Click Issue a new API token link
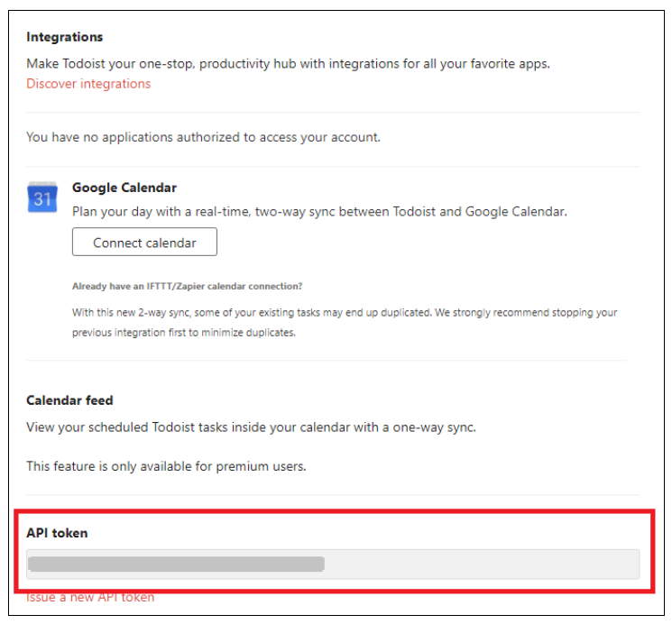This screenshot has width=672, height=624. [90, 598]
